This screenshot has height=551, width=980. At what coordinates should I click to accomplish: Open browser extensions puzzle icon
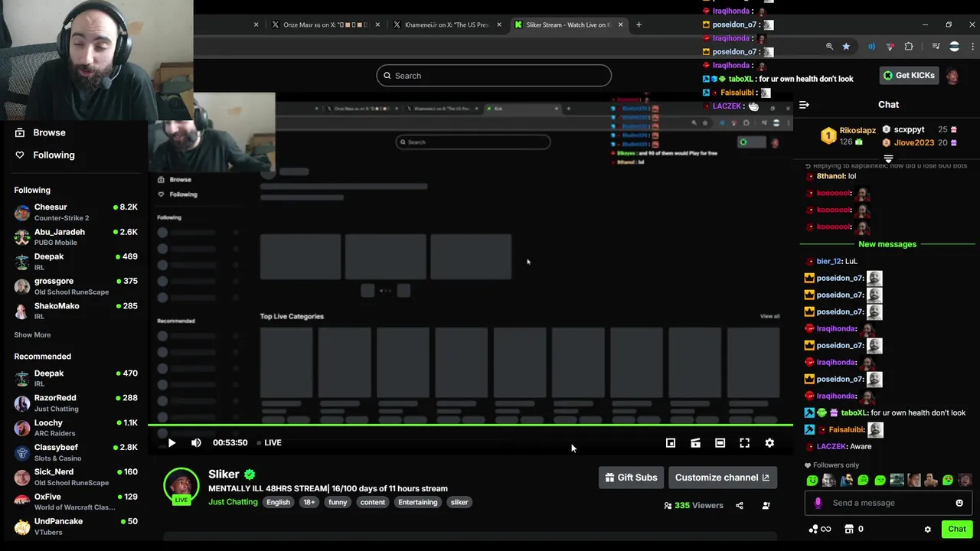[909, 47]
